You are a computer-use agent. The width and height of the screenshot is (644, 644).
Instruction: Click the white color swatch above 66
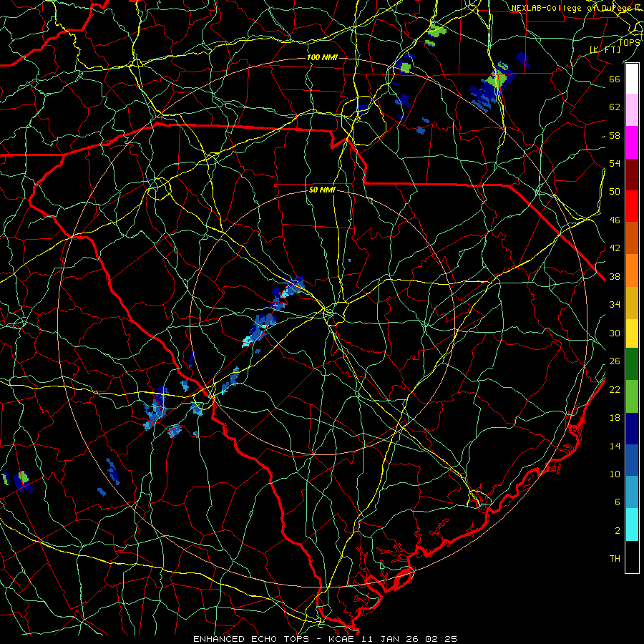[632, 79]
